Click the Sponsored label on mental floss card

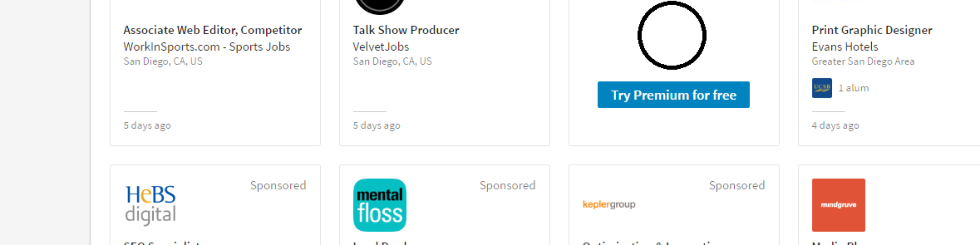[507, 185]
